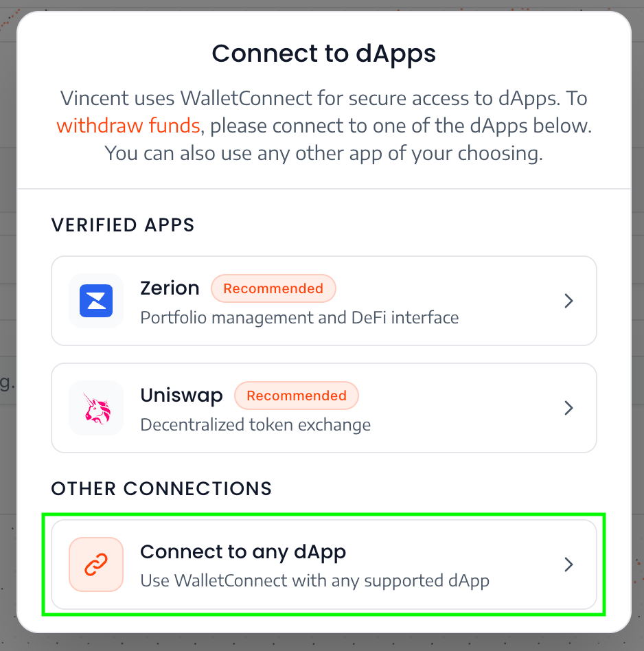The image size is (644, 651).
Task: Click the "Decentralized token exchange" description
Action: [255, 424]
